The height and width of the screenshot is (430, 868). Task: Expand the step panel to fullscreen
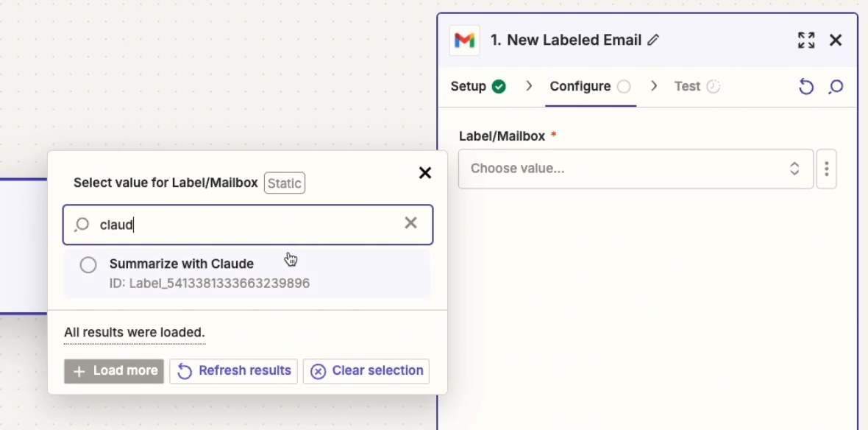point(806,40)
